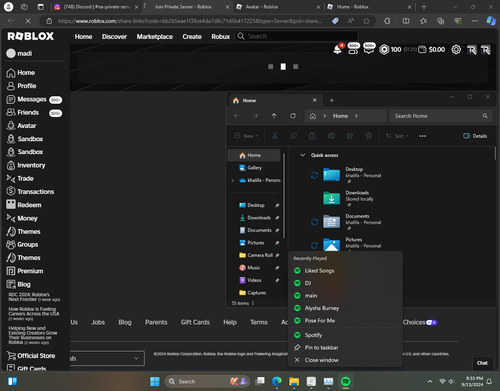
Task: Open the Roblox notifications bell
Action: [x=338, y=49]
